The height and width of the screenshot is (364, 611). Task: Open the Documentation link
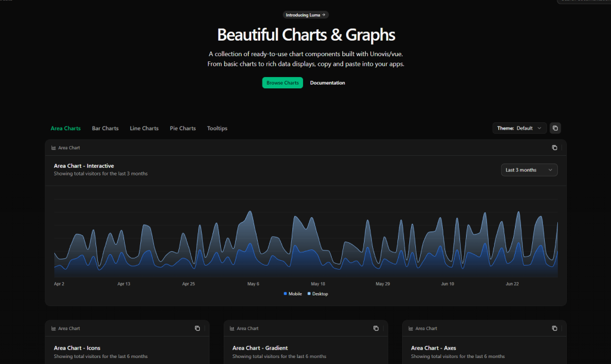(x=327, y=82)
